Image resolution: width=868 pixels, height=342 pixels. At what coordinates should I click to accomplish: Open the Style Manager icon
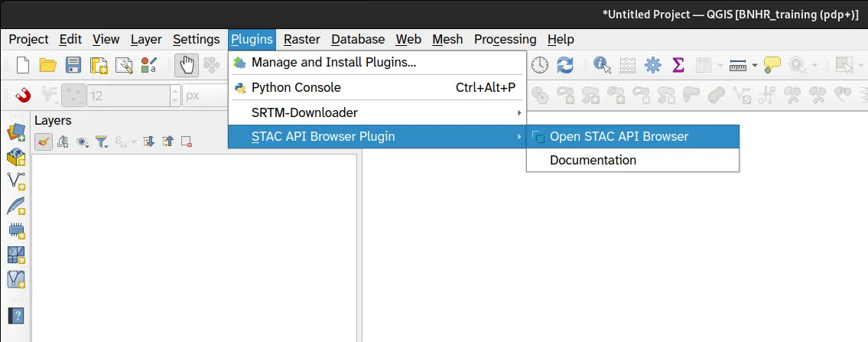(x=149, y=65)
